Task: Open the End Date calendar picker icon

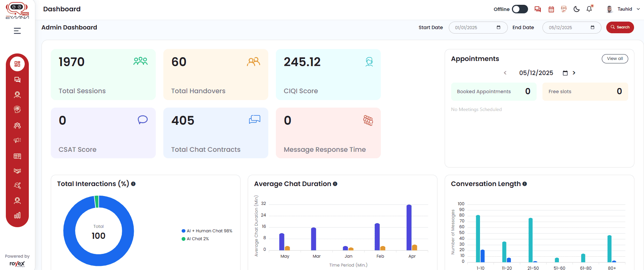Action: pos(593,27)
